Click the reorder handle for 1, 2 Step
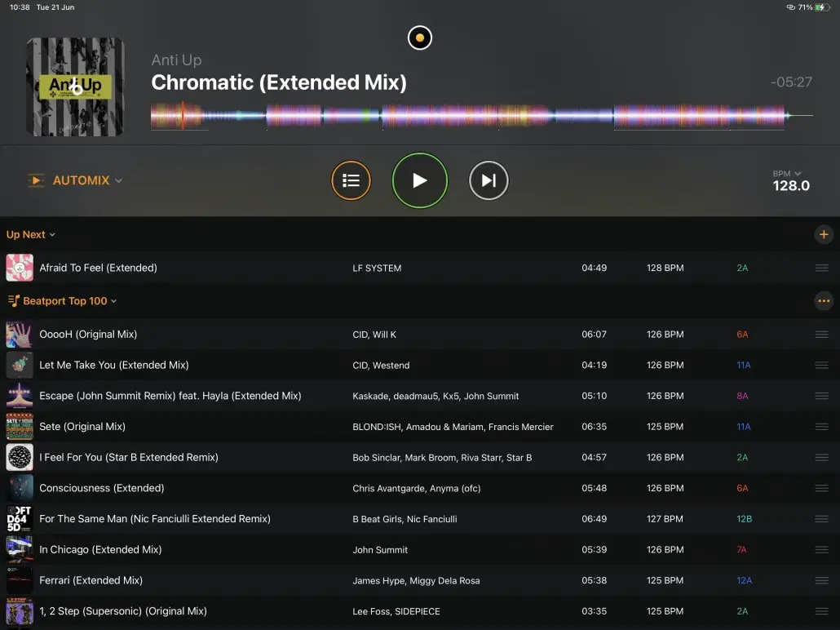The height and width of the screenshot is (630, 840). coord(822,610)
